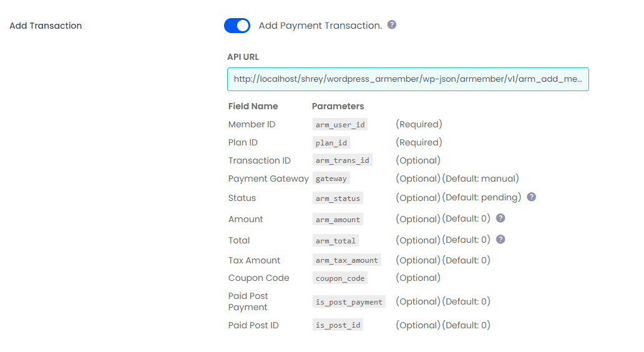The width and height of the screenshot is (644, 352).
Task: Click the help icon for Amount parameter
Action: (x=500, y=218)
